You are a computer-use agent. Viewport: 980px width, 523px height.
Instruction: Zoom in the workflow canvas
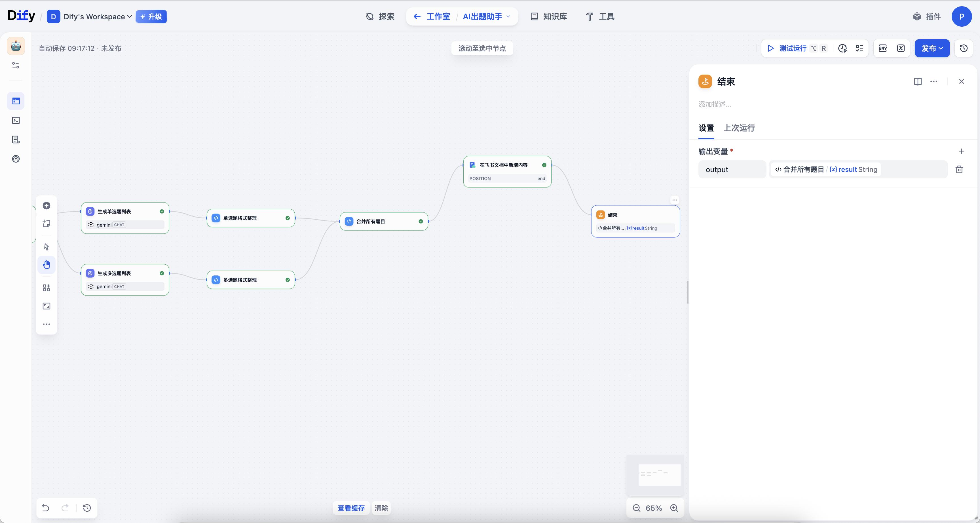674,508
